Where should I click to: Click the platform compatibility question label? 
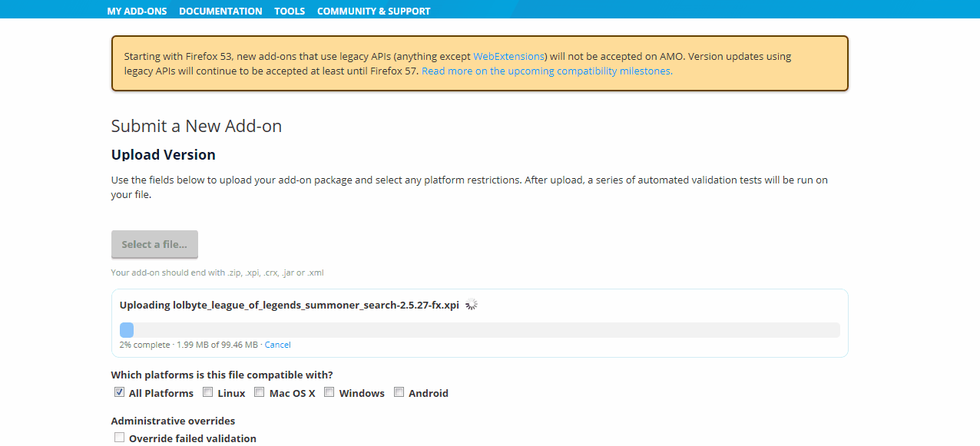222,375
